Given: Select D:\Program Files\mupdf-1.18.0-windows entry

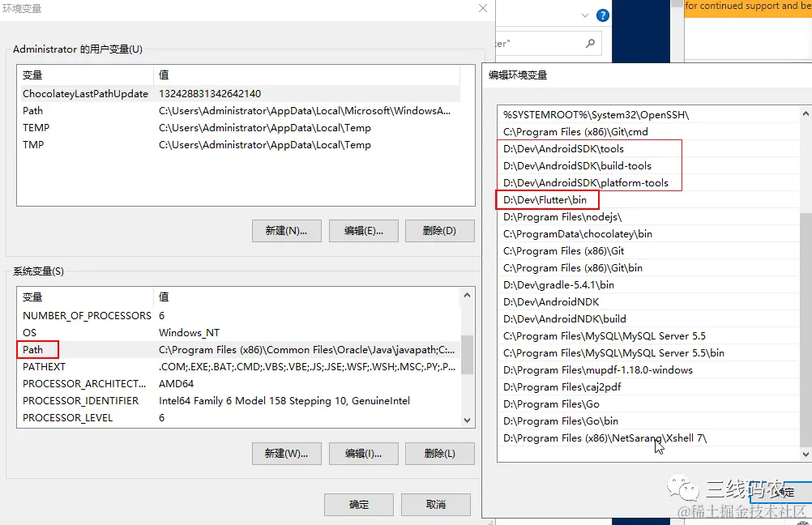Looking at the screenshot, I should coord(648,371).
